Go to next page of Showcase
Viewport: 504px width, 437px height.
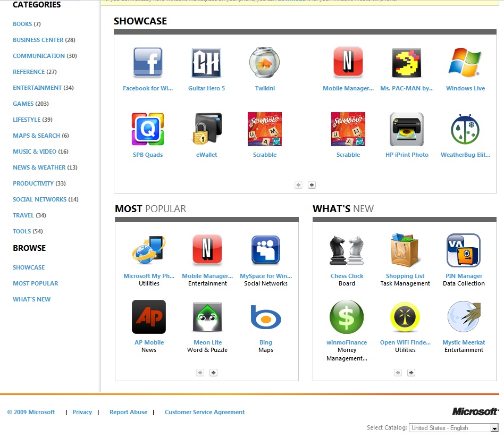tap(312, 185)
